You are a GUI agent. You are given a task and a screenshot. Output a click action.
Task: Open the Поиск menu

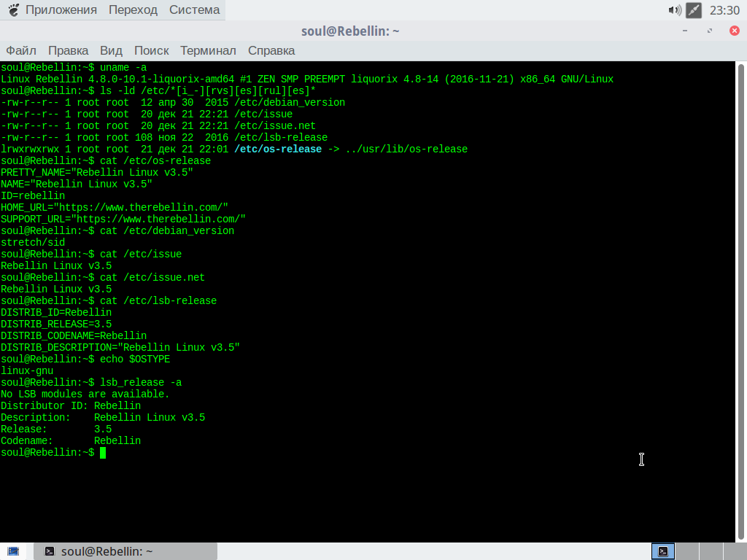(x=152, y=50)
